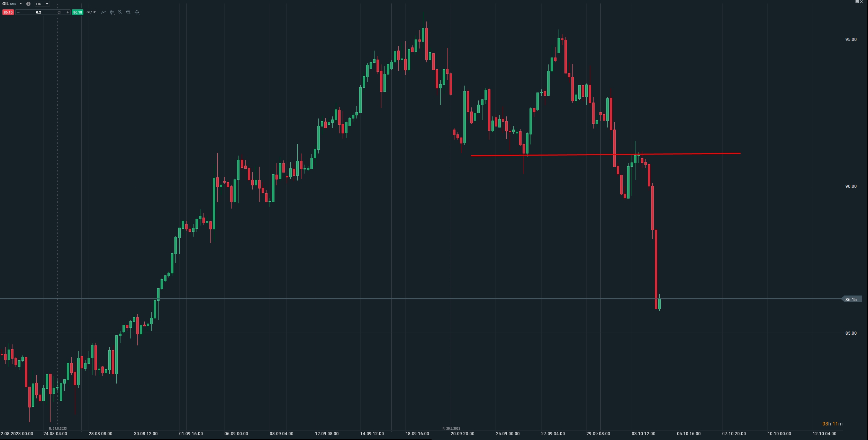
Task: Zoom out the chart with magnifier
Action: pos(120,12)
